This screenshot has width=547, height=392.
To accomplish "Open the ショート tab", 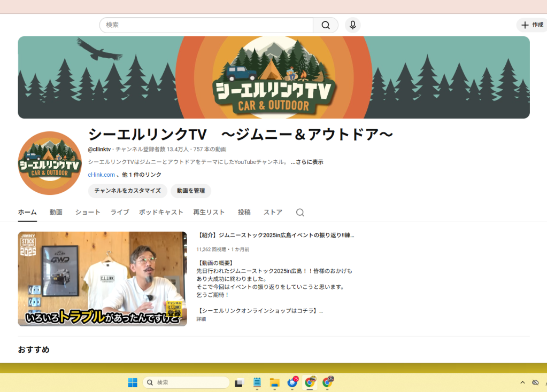I will [x=88, y=212].
